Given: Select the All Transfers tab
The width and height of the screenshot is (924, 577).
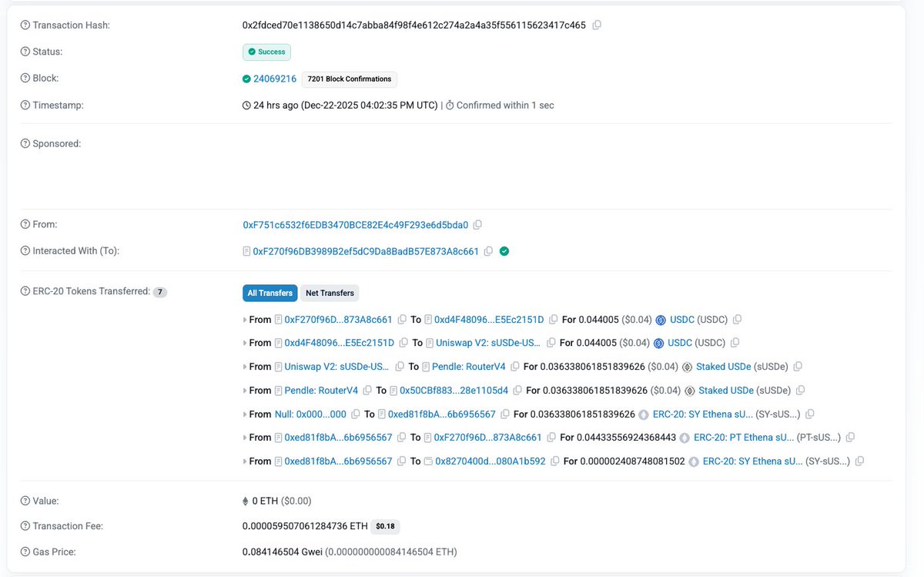Looking at the screenshot, I should 269,293.
